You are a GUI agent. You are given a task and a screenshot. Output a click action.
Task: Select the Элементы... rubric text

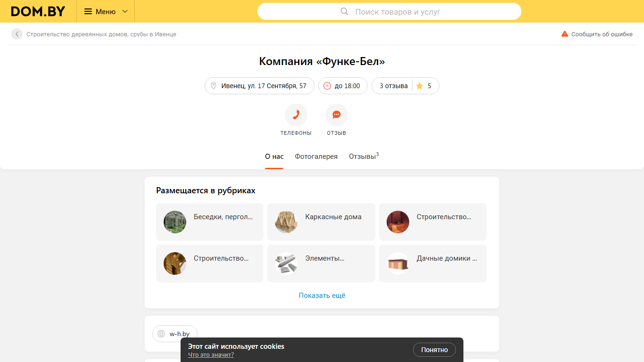pos(325,258)
